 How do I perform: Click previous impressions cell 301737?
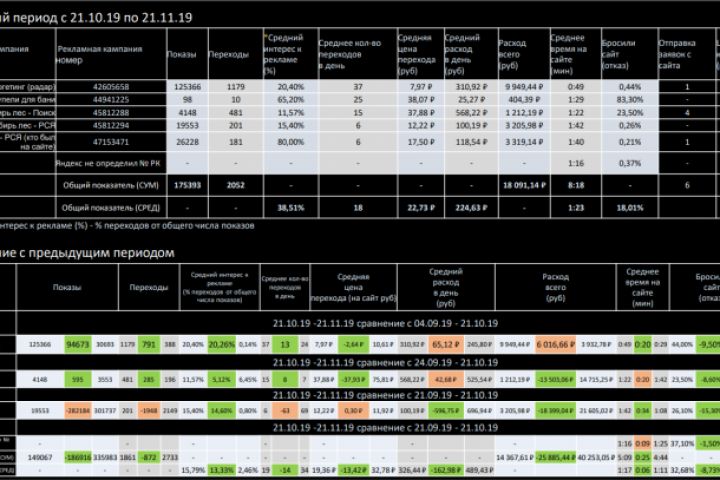pyautogui.click(x=105, y=411)
